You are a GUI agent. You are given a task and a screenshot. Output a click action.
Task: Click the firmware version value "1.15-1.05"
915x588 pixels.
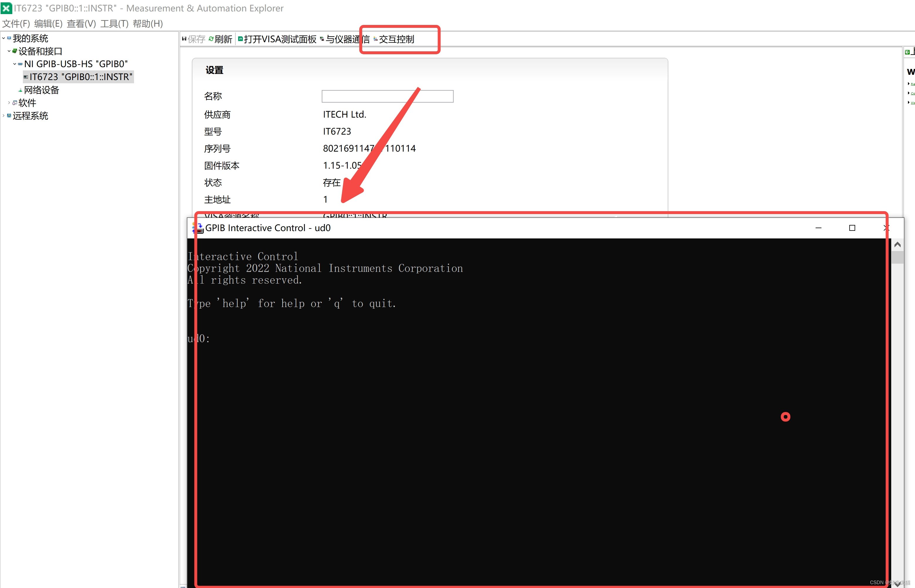pos(343,165)
